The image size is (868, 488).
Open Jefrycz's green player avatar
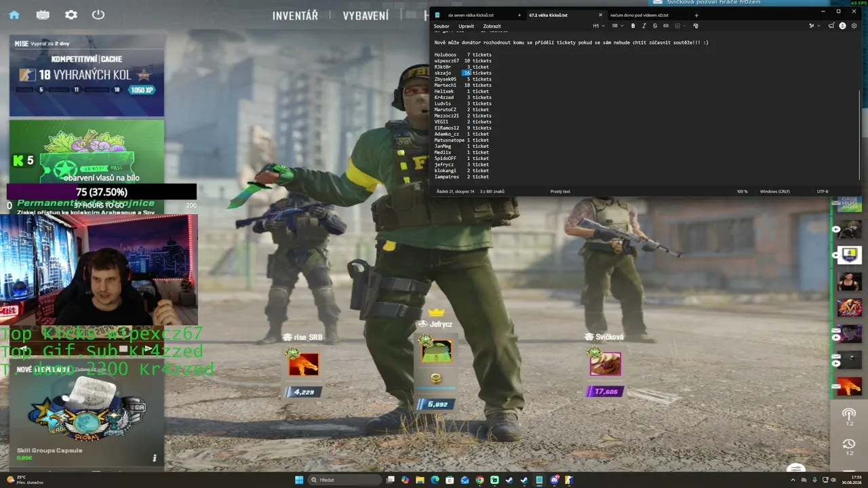436,350
